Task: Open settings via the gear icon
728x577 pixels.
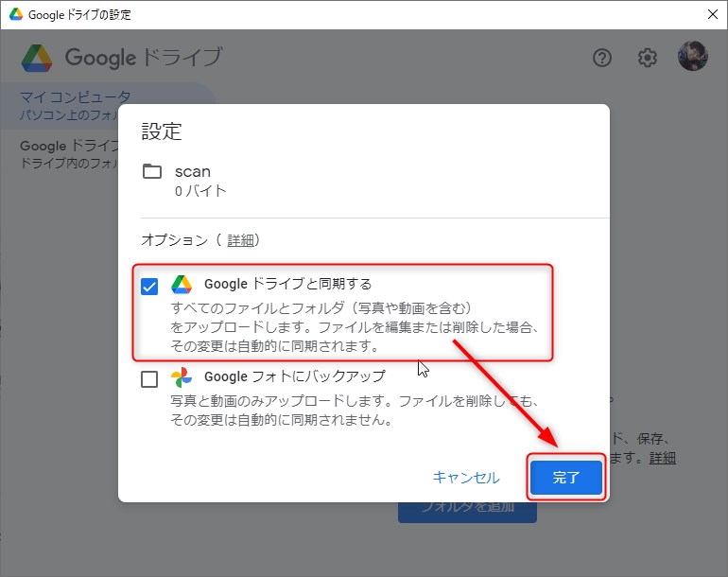Action: pyautogui.click(x=647, y=58)
